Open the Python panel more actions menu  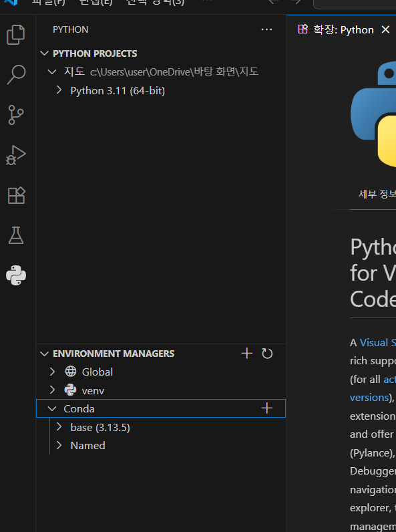point(266,29)
